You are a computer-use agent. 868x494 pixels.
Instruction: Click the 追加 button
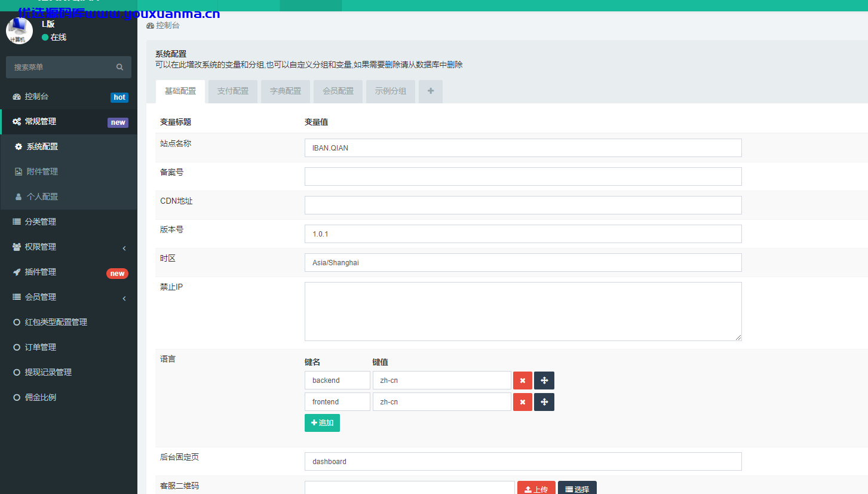pyautogui.click(x=322, y=423)
